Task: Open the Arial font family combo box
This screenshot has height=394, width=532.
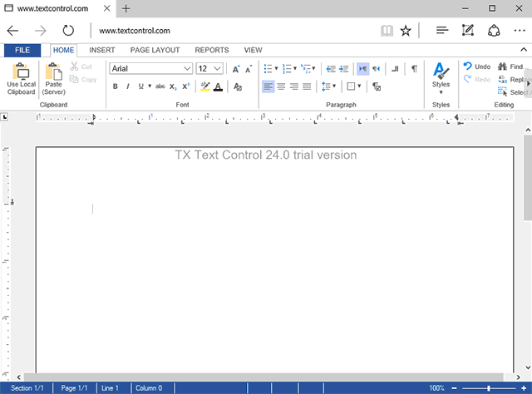Action: tap(151, 68)
